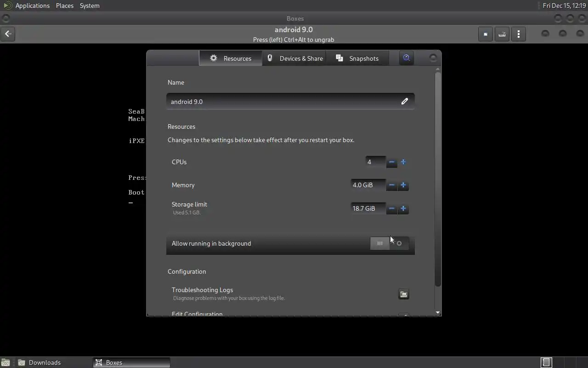
Task: Edit box name with pencil icon
Action: 404,101
